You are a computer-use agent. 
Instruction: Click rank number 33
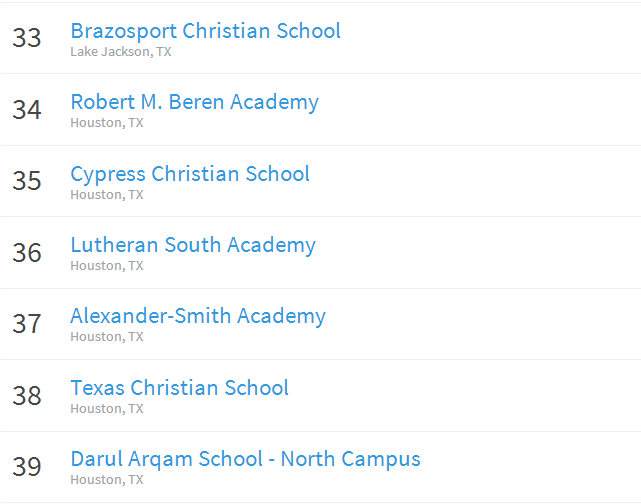(27, 39)
